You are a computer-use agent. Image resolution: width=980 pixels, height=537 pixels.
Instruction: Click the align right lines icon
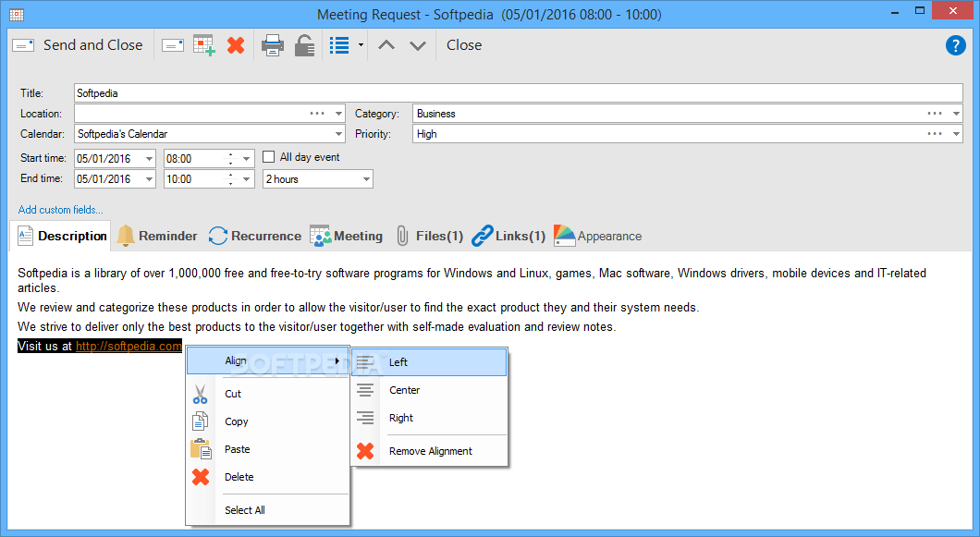[365, 418]
